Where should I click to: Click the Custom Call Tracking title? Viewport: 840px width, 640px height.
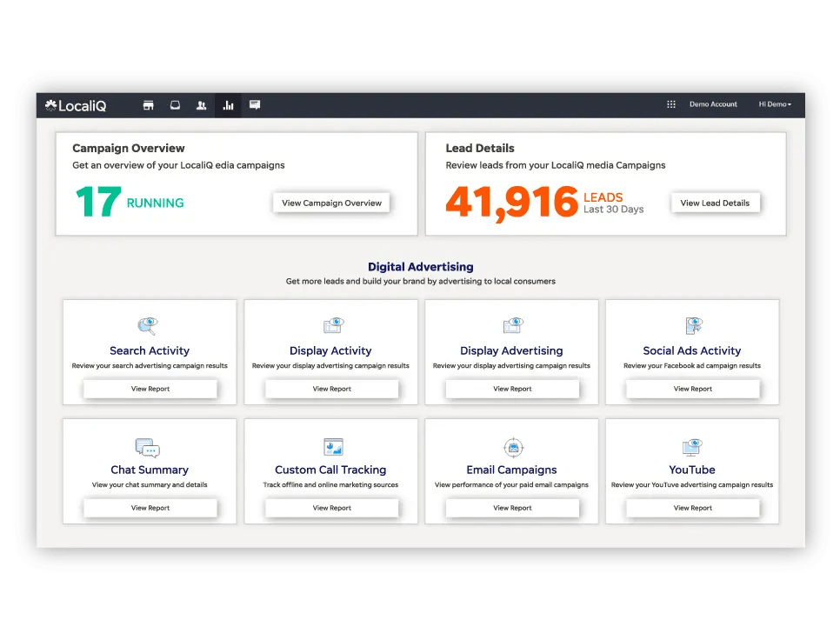(x=330, y=470)
